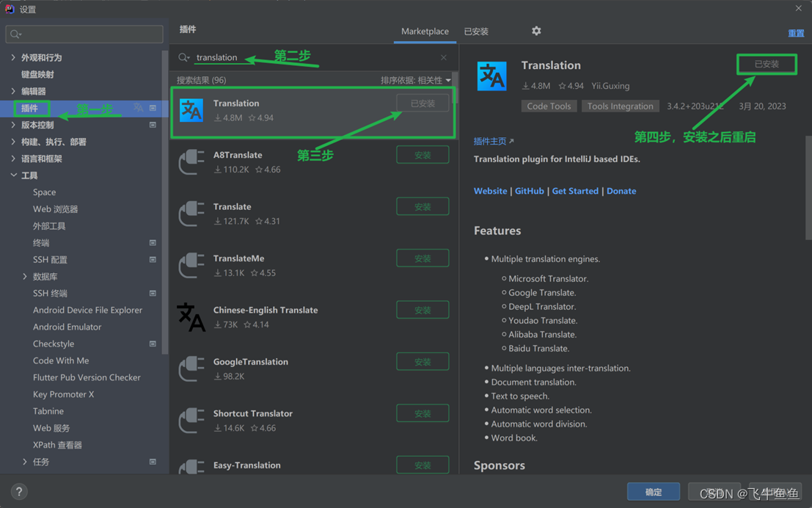812x508 pixels.
Task: Collapse the 工具 settings group
Action: pos(13,175)
